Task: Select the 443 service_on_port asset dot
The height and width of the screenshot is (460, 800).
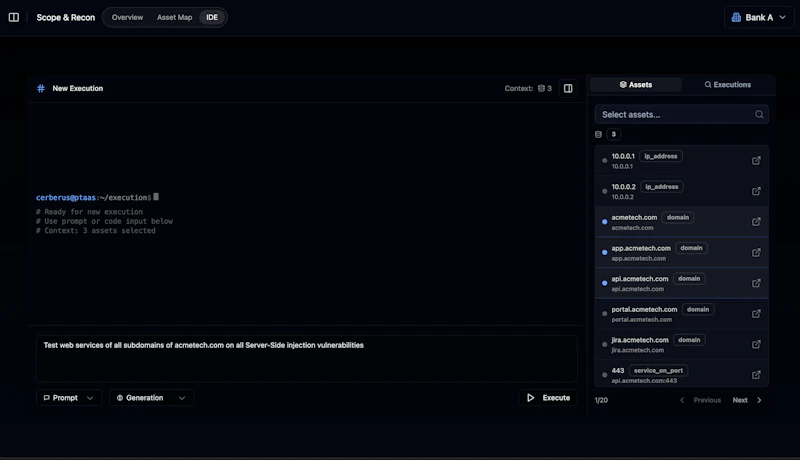Action: coord(605,375)
